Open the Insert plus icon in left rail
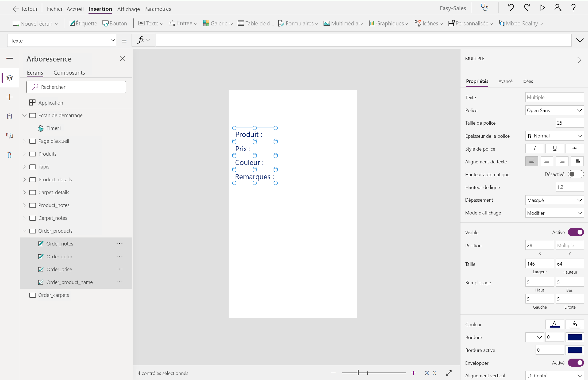This screenshot has width=588, height=380. (10, 97)
